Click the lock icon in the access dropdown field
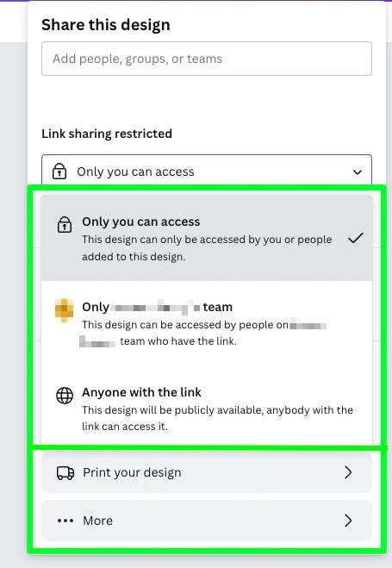The image size is (392, 568). (x=59, y=172)
